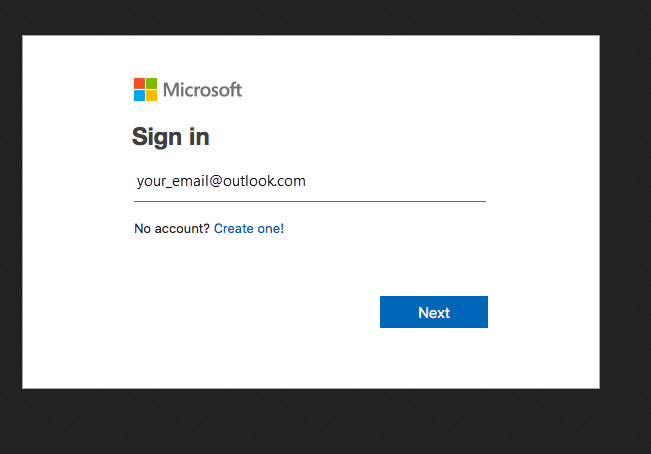Click the Microsoft wordmark text
The width and height of the screenshot is (651, 454).
(x=202, y=90)
